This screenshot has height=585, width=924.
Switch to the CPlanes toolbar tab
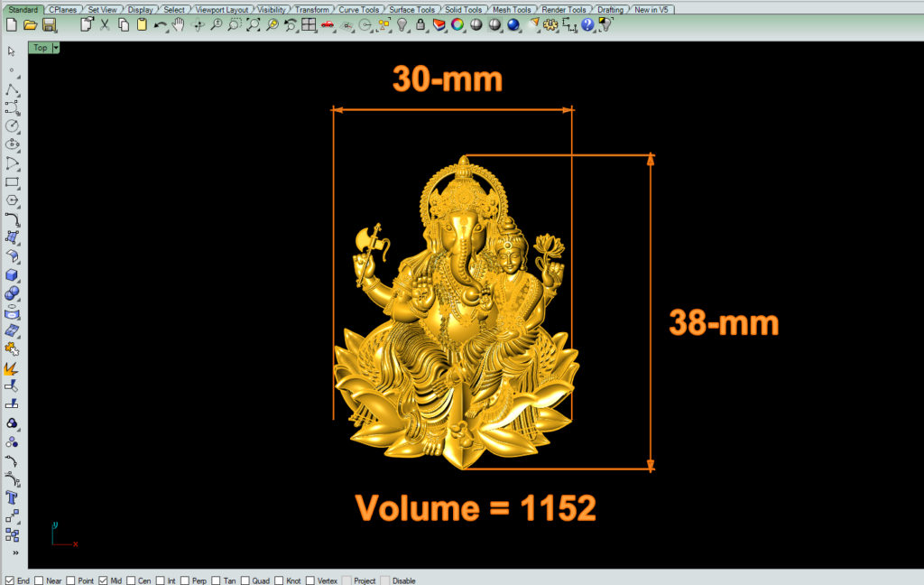[62, 9]
